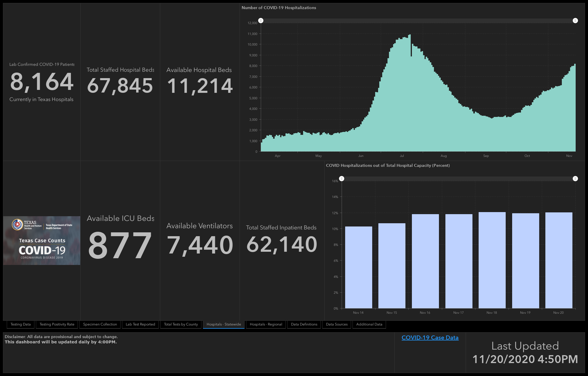Click right handle of hospitalizations range slider
The image size is (588, 376).
[x=575, y=21]
